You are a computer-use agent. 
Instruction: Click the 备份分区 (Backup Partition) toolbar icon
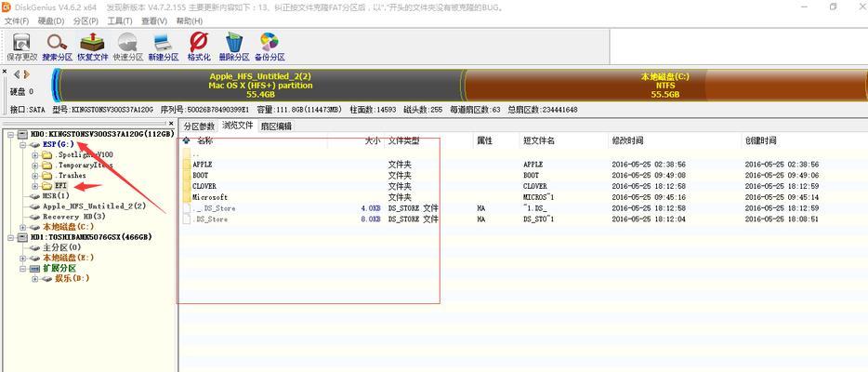[x=270, y=42]
